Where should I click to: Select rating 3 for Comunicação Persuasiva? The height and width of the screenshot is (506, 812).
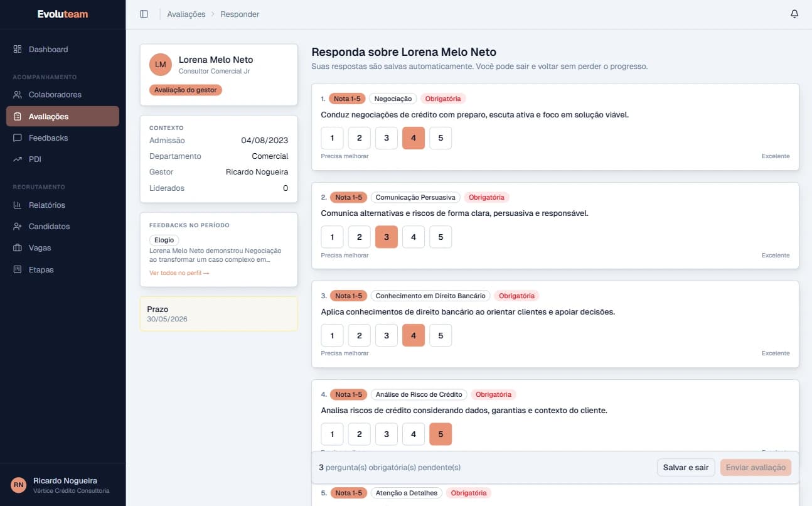click(387, 237)
